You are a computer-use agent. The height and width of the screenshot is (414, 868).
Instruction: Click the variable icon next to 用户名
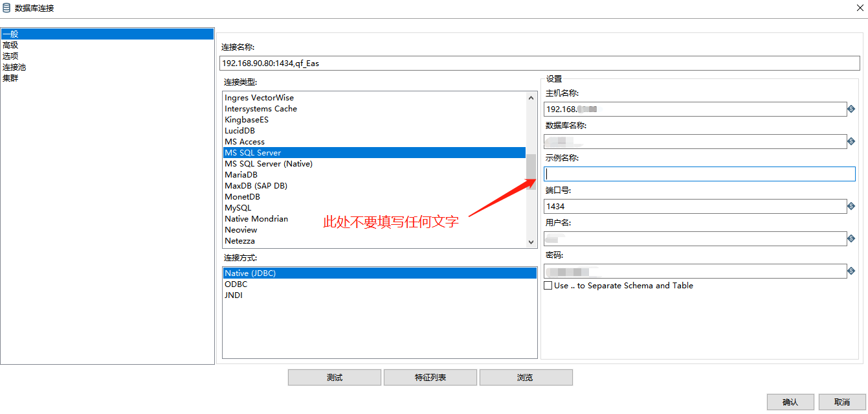(851, 238)
